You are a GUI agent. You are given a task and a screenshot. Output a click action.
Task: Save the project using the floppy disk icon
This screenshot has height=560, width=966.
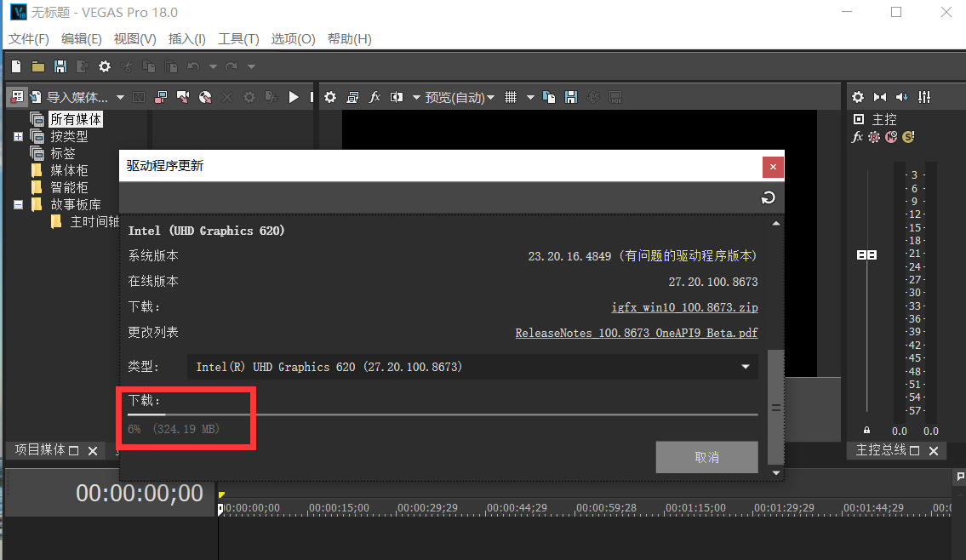coord(60,66)
